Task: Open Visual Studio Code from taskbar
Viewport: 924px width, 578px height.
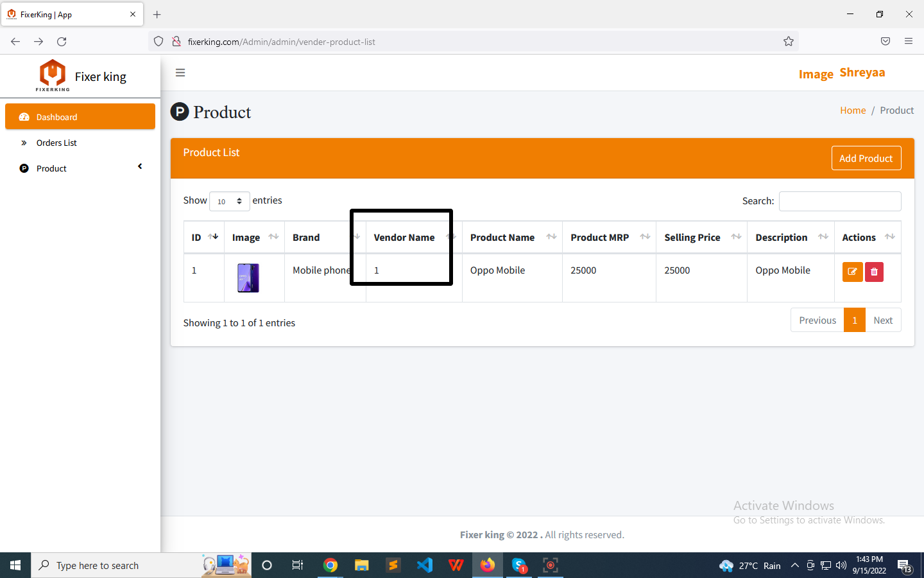Action: [425, 565]
